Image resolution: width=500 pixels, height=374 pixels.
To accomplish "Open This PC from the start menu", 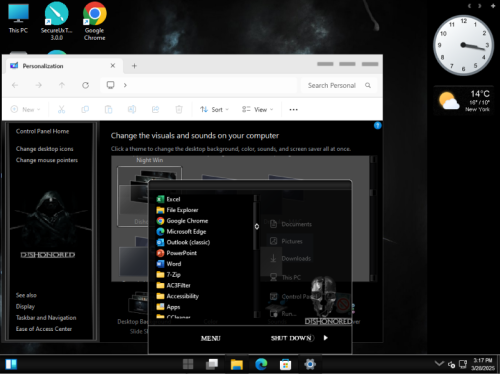I will coord(285,277).
